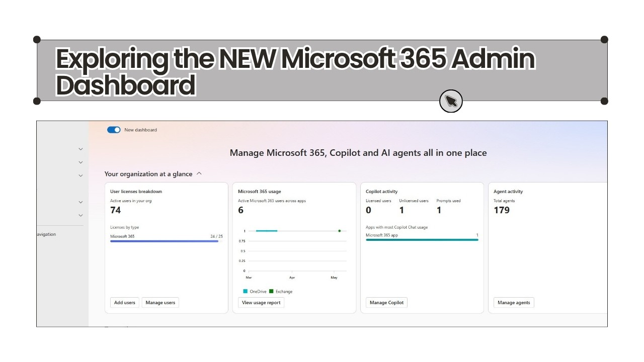Click the Active users in your org label
The width and height of the screenshot is (644, 362).
click(x=131, y=201)
